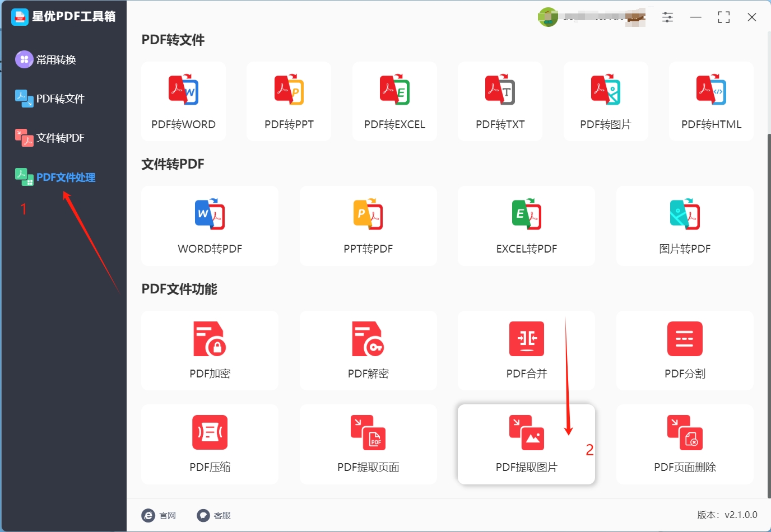Select the PDF解密 key icon
The width and height of the screenshot is (771, 532).
[x=368, y=339]
